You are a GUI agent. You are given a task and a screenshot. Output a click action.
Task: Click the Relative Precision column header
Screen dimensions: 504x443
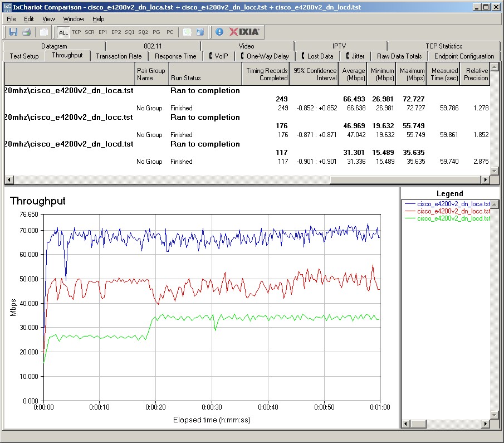pos(474,74)
